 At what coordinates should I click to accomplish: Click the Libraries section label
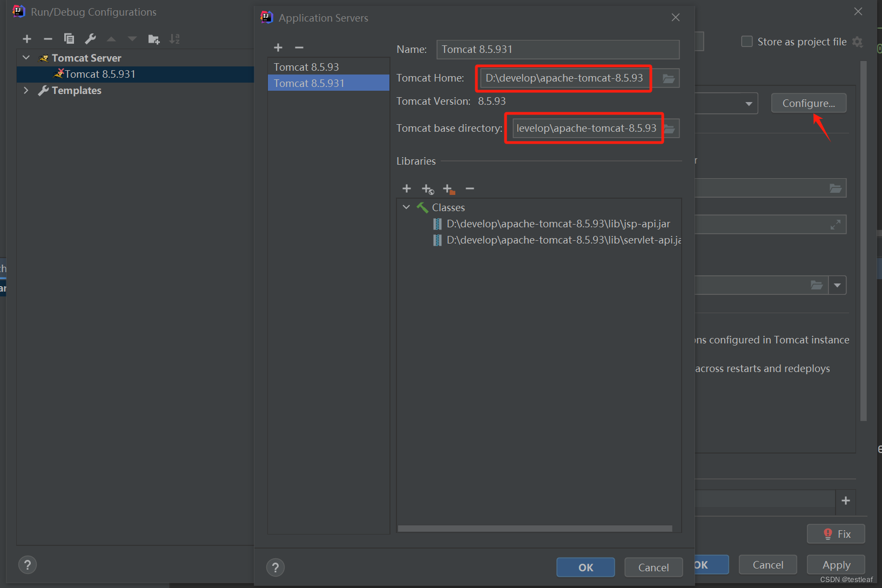pos(416,161)
